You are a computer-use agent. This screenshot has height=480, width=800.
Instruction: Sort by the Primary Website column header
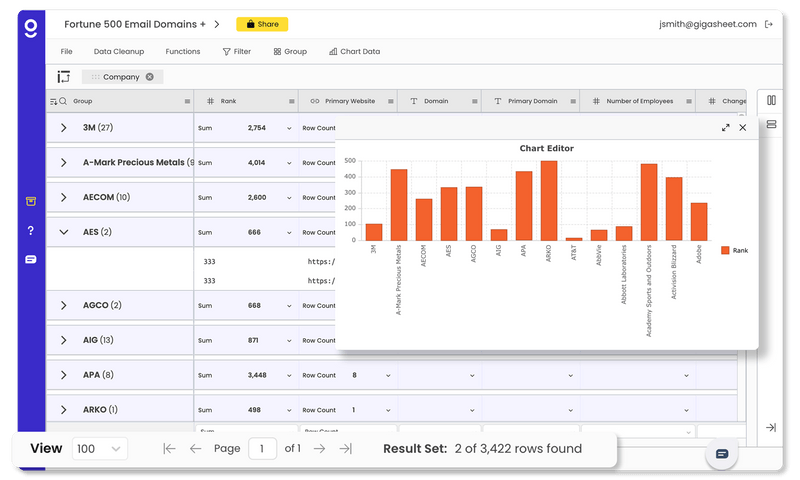(x=350, y=101)
